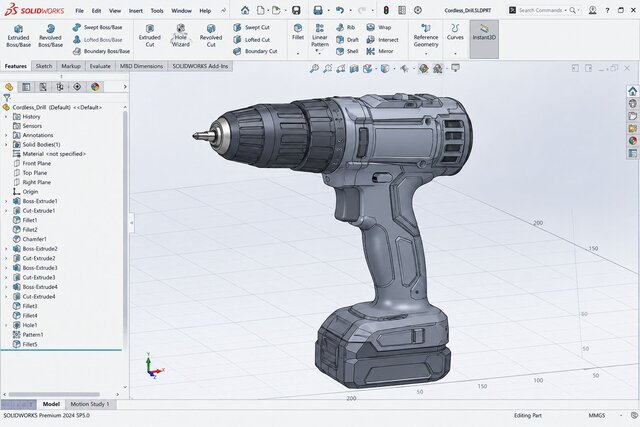Use the Intersect feature
This screenshot has width=640, height=427.
pyautogui.click(x=382, y=40)
